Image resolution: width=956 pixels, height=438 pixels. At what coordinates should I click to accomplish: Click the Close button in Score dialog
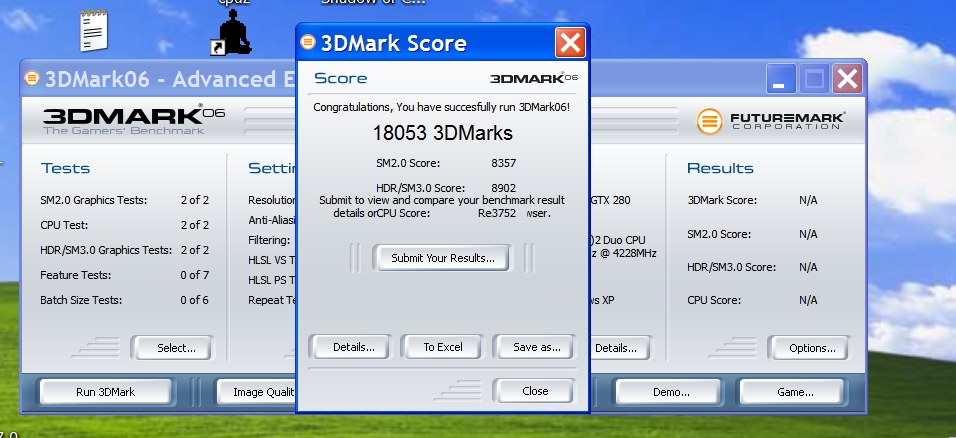(535, 391)
